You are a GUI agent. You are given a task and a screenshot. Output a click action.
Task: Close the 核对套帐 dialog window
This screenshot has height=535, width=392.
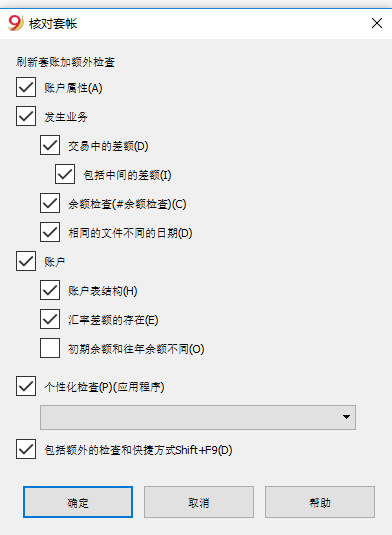377,23
